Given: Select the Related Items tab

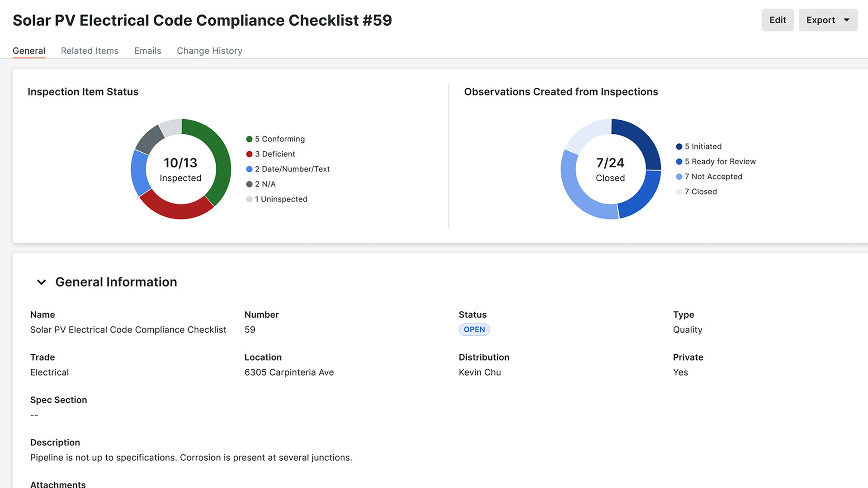Looking at the screenshot, I should click(x=90, y=51).
